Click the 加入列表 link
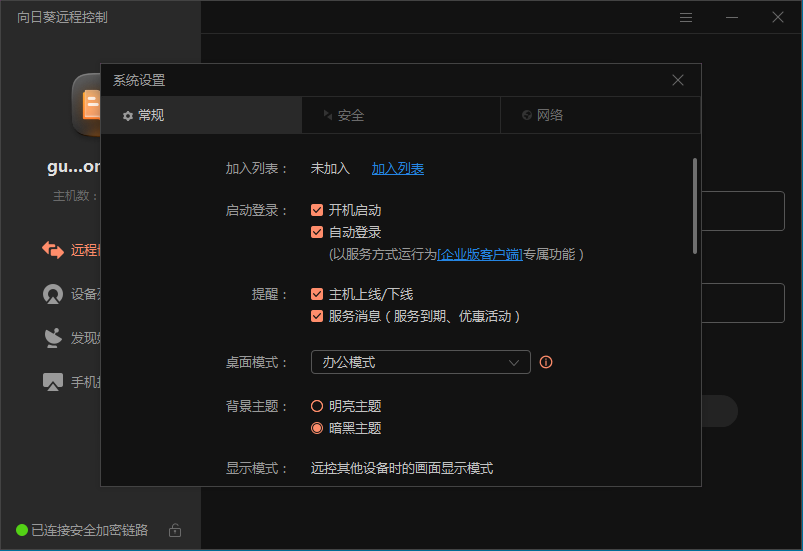 click(x=397, y=168)
